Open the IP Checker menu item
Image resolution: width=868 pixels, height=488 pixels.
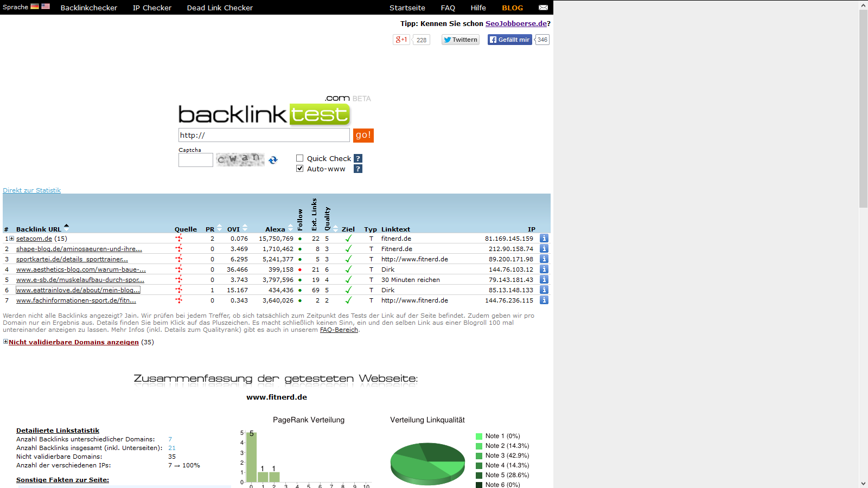coord(152,8)
